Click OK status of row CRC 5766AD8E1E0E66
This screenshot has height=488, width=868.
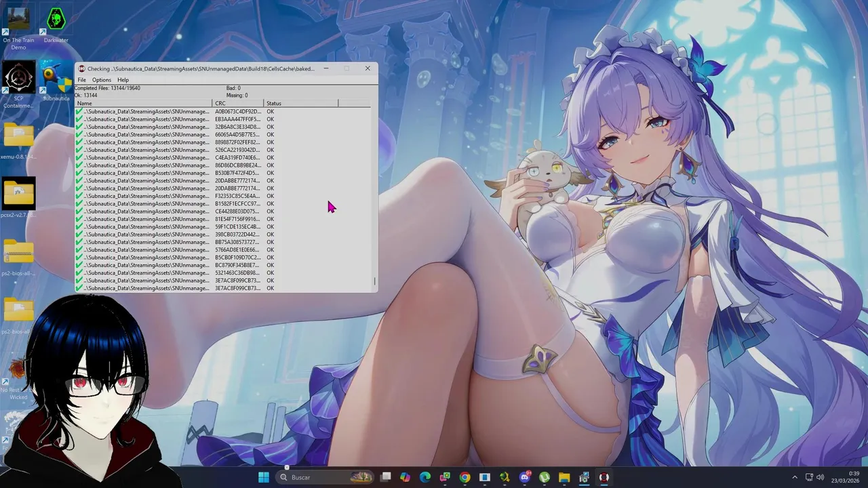pyautogui.click(x=270, y=249)
